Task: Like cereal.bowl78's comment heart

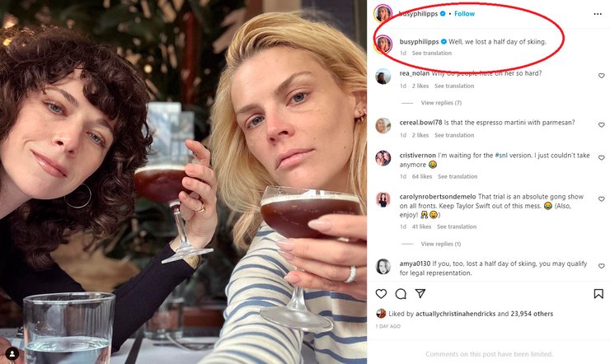Action: (602, 125)
